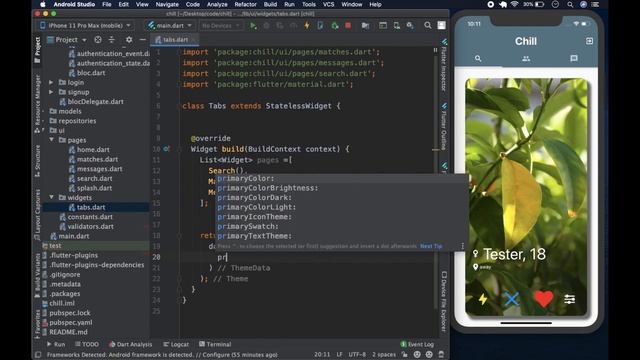Image resolution: width=640 pixels, height=360 pixels.
Task: Tap the yellow lightning boost icon on card
Action: pyautogui.click(x=483, y=299)
